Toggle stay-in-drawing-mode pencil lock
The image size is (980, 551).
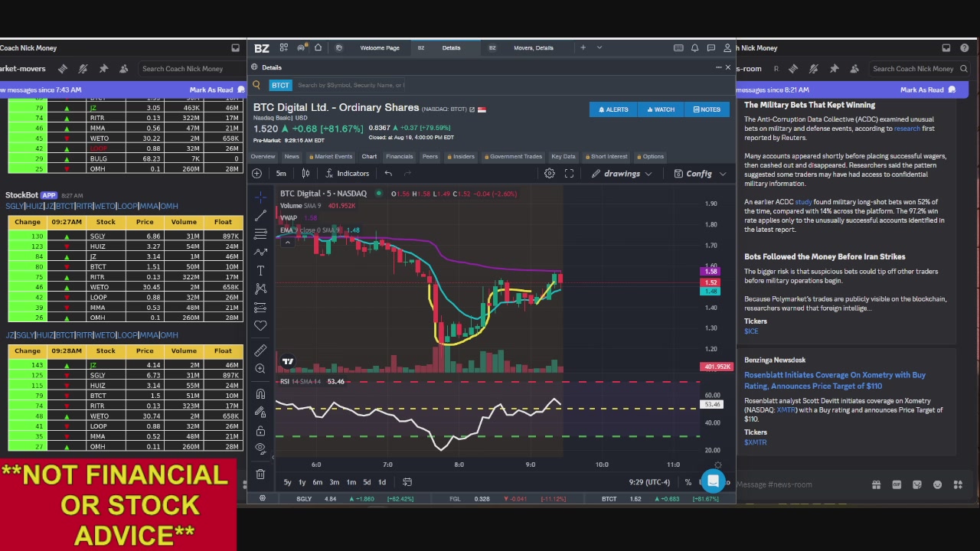(260, 412)
